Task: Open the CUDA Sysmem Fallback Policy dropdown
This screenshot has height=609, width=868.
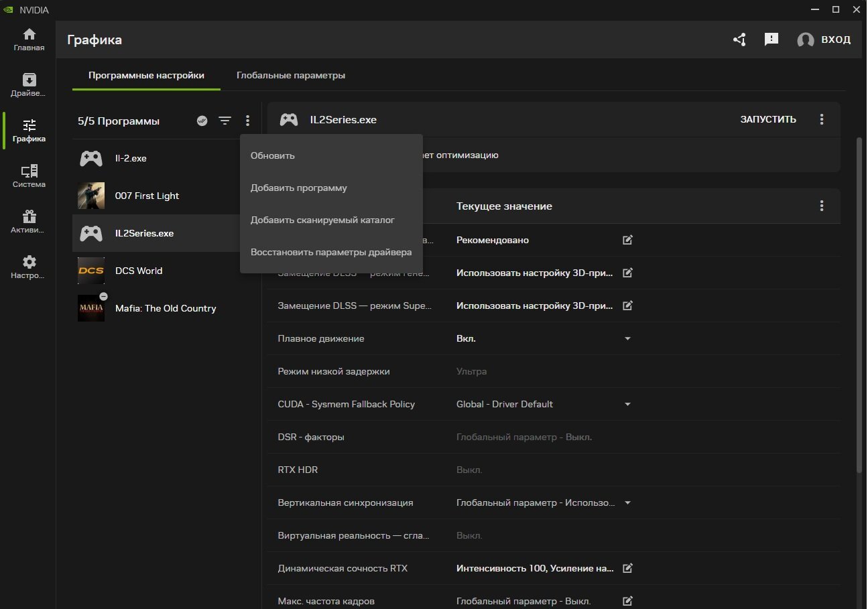Action: click(x=627, y=405)
